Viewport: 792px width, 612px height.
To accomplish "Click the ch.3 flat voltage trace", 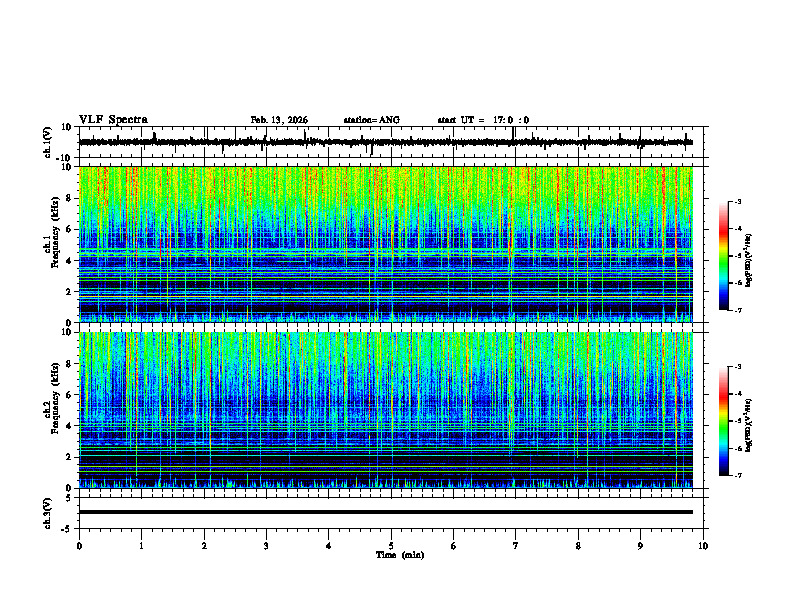I will (386, 512).
